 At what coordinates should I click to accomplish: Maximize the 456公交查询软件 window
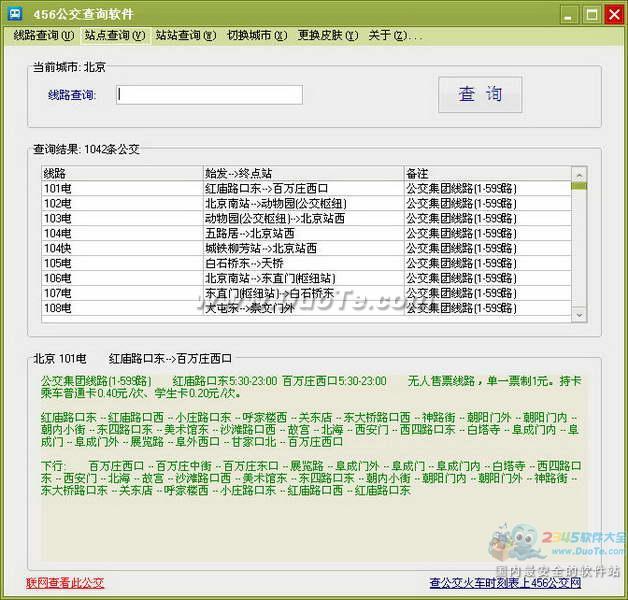[x=592, y=15]
